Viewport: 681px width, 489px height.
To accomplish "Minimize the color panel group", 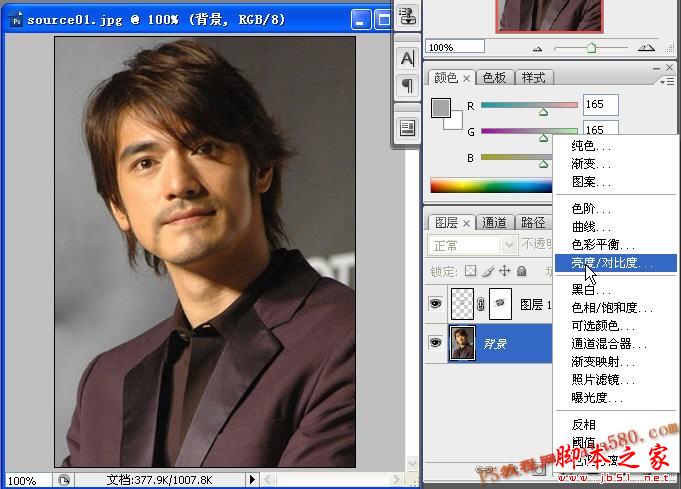I will (656, 68).
